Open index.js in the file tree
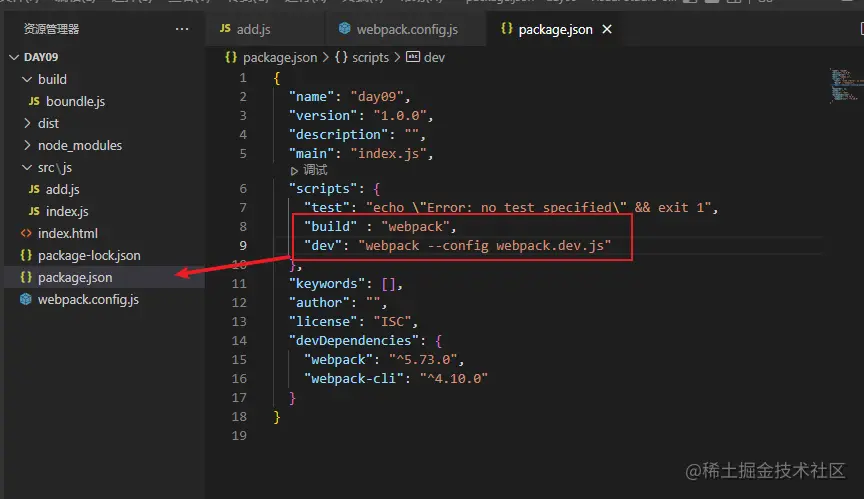The height and width of the screenshot is (499, 864). tap(67, 211)
